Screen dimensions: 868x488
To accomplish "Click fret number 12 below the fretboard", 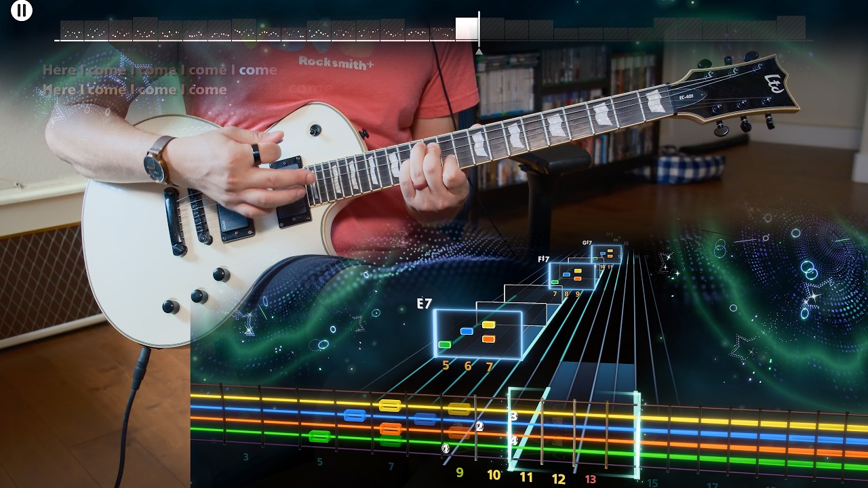I will tap(558, 479).
